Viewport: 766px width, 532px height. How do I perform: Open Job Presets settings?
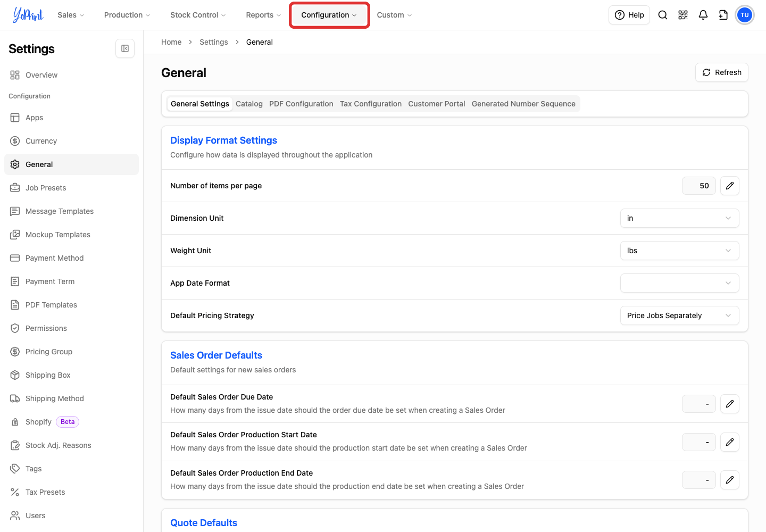[x=71, y=188]
